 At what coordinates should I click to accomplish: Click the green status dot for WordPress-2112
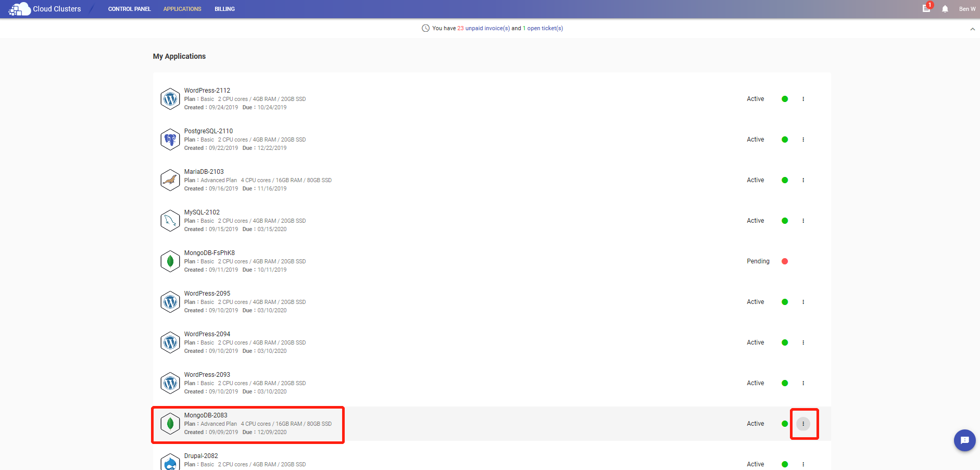(x=785, y=99)
